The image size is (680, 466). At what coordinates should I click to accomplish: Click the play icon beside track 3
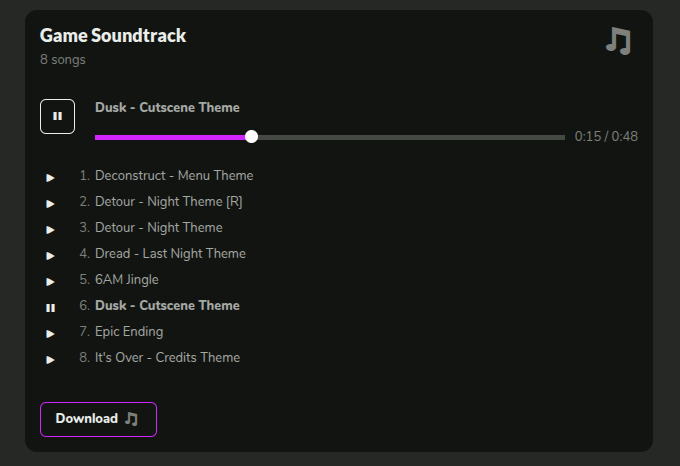[50, 230]
